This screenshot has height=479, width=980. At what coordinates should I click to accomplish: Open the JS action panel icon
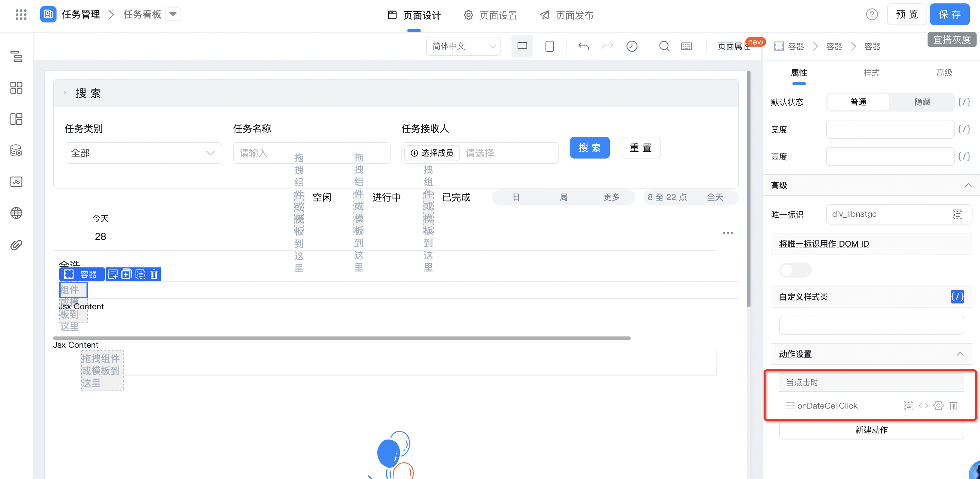[x=16, y=182]
